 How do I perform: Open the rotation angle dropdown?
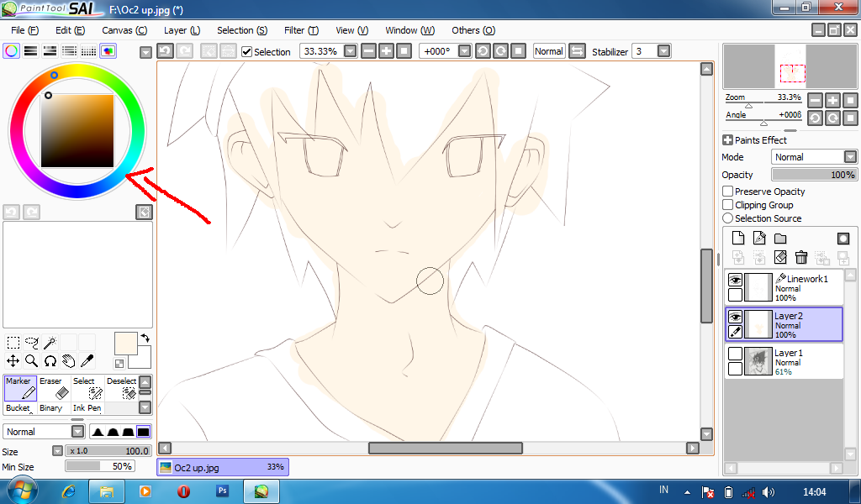click(464, 51)
